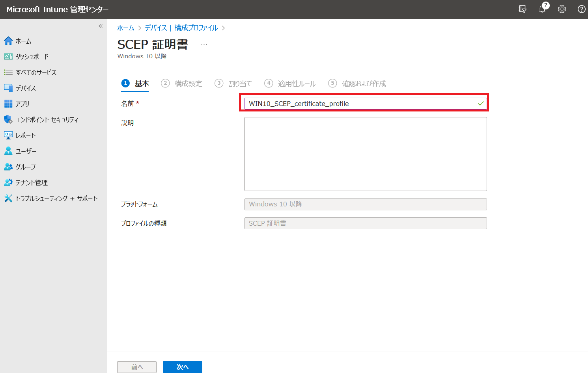The width and height of the screenshot is (588, 373).
Task: Switch to the 割り当て step tab
Action: click(x=233, y=84)
